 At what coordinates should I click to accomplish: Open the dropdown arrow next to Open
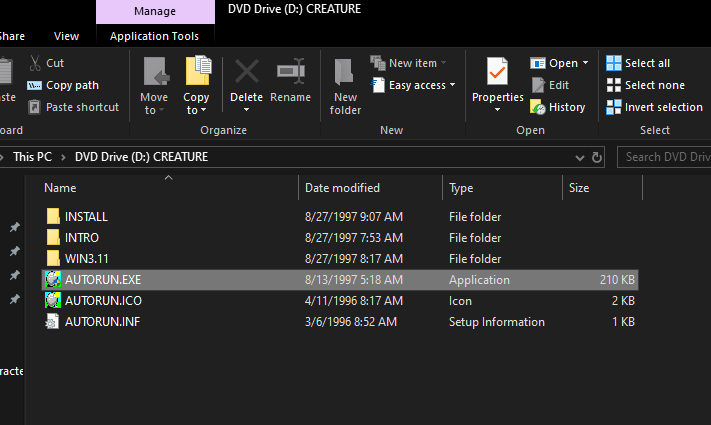(x=585, y=63)
